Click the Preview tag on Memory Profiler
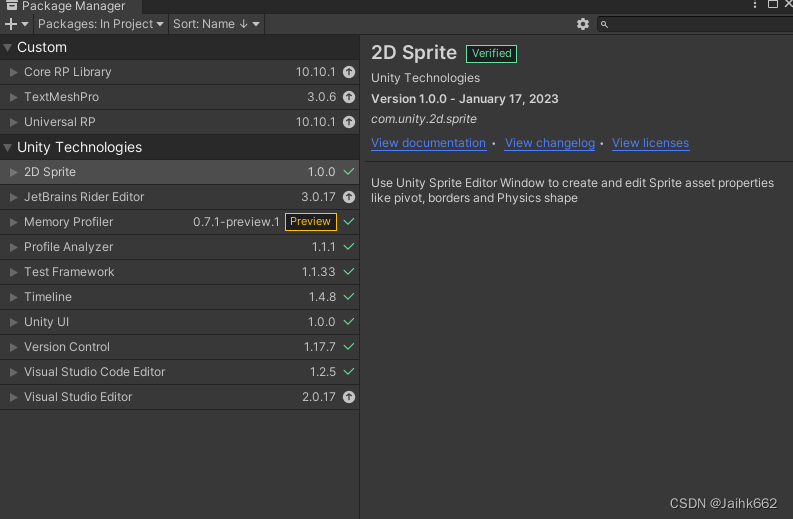 [311, 222]
